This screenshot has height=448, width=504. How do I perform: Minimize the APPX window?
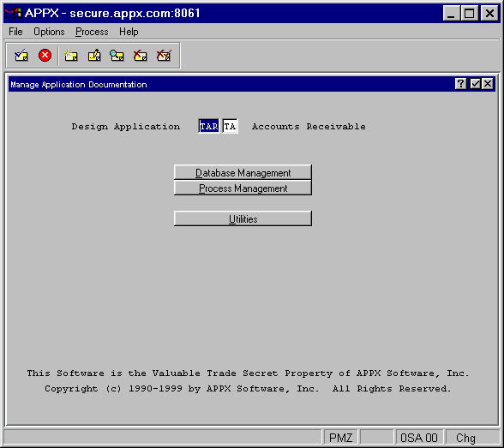451,13
